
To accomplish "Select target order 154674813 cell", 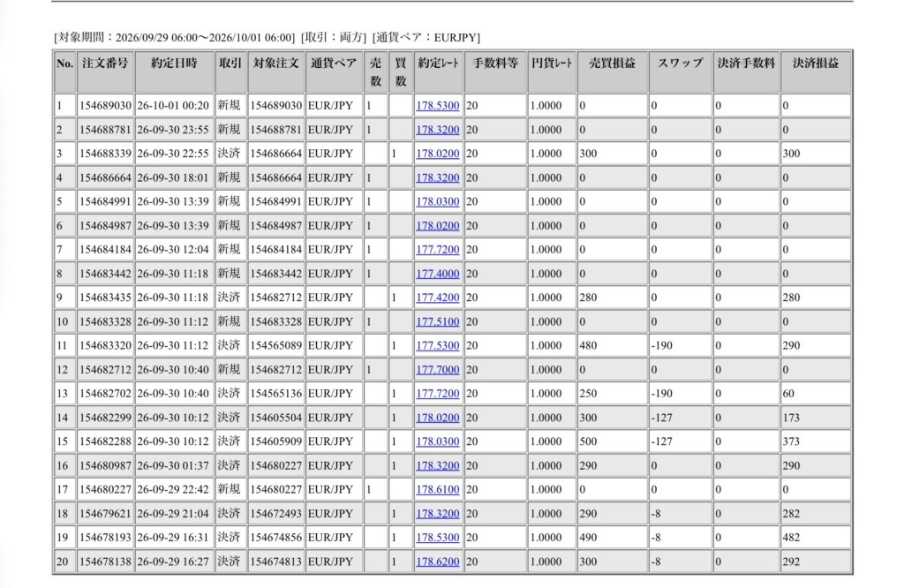I will [x=276, y=561].
